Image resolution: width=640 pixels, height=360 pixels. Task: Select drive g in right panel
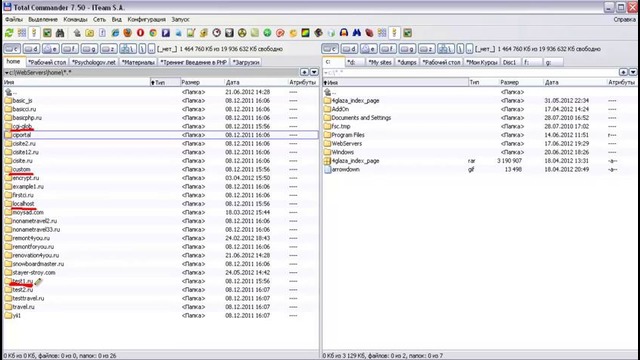407,49
